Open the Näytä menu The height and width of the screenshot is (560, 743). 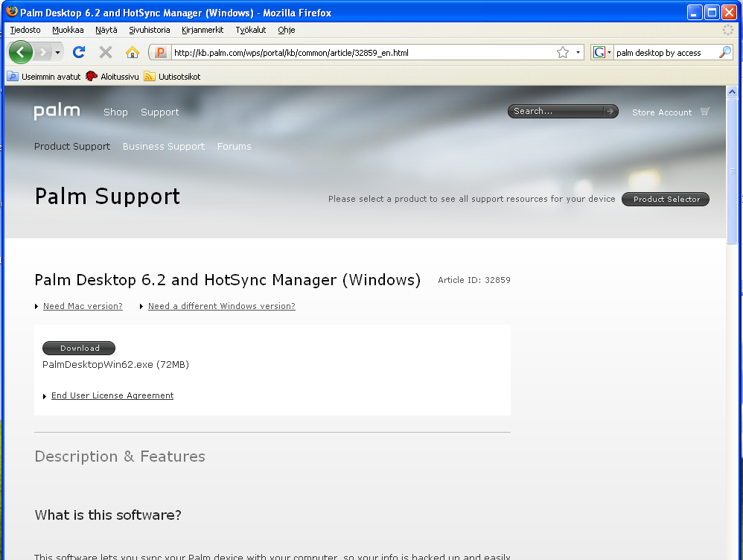(106, 30)
